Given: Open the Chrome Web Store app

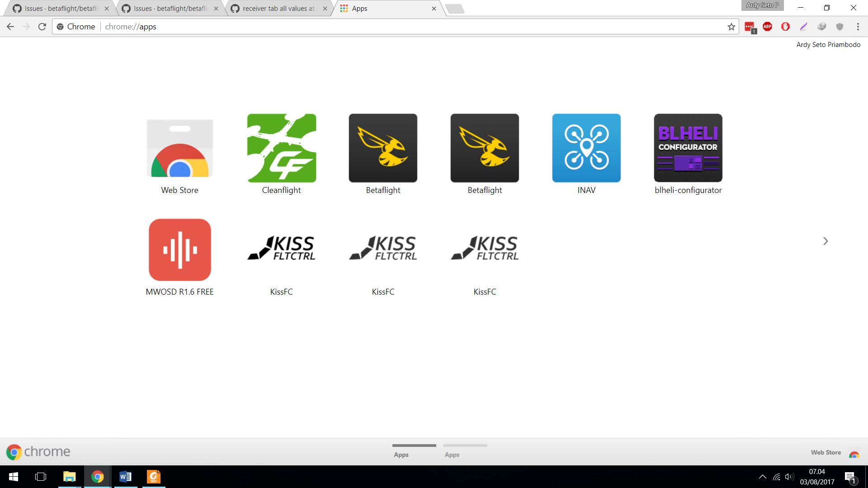Looking at the screenshot, I should tap(179, 154).
